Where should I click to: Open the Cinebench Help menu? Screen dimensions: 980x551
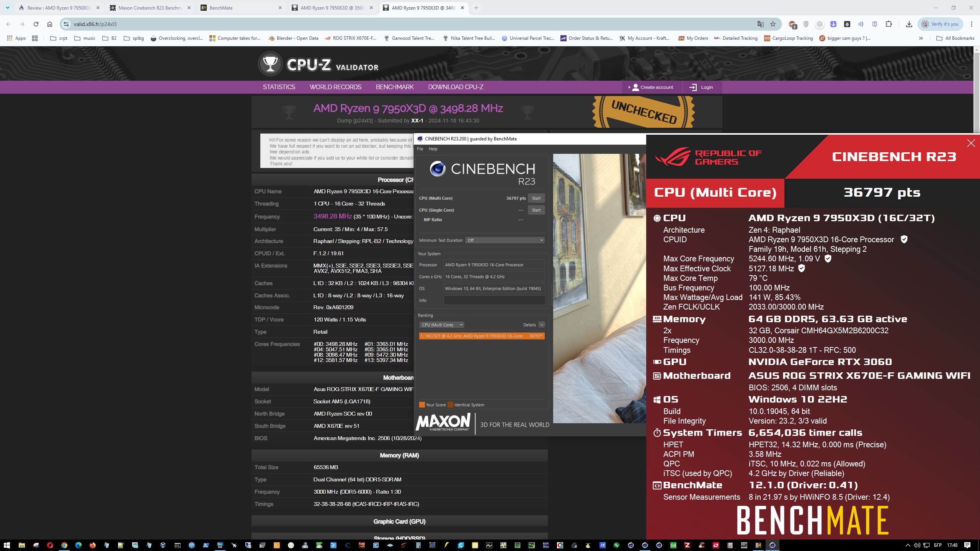[x=433, y=149]
